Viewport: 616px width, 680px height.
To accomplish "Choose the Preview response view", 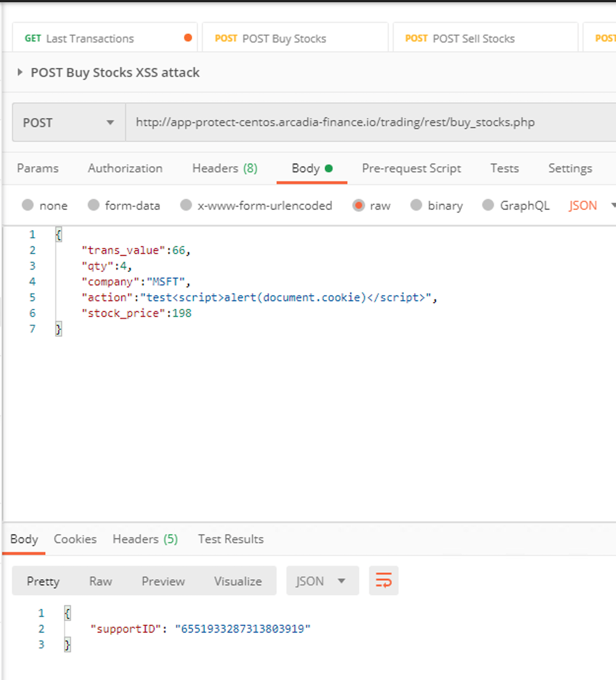I will click(163, 581).
